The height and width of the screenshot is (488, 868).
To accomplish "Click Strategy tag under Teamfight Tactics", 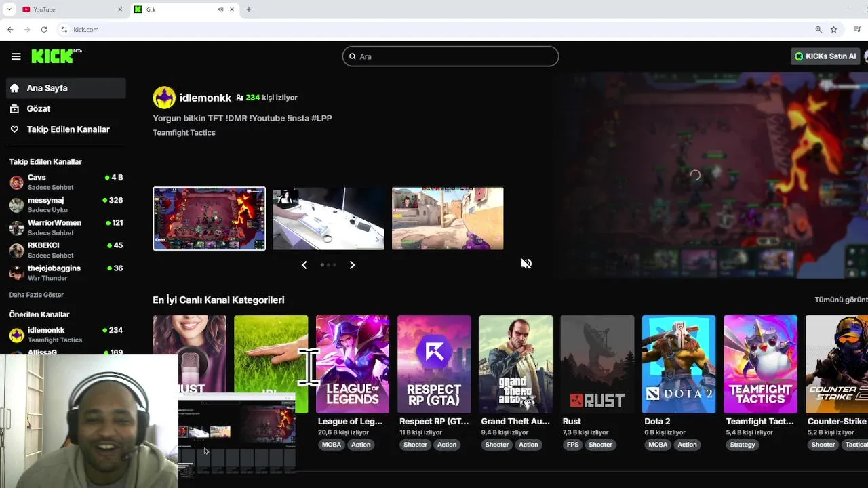I will point(743,445).
